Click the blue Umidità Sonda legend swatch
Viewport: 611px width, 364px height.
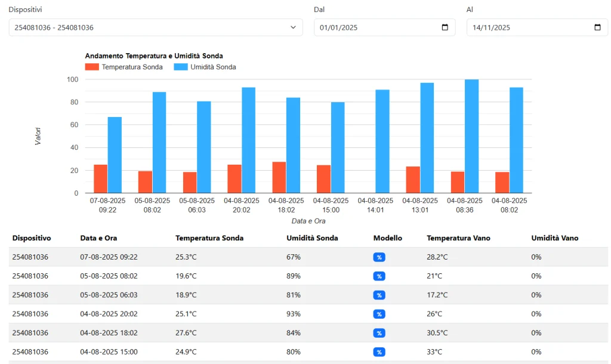click(x=181, y=67)
